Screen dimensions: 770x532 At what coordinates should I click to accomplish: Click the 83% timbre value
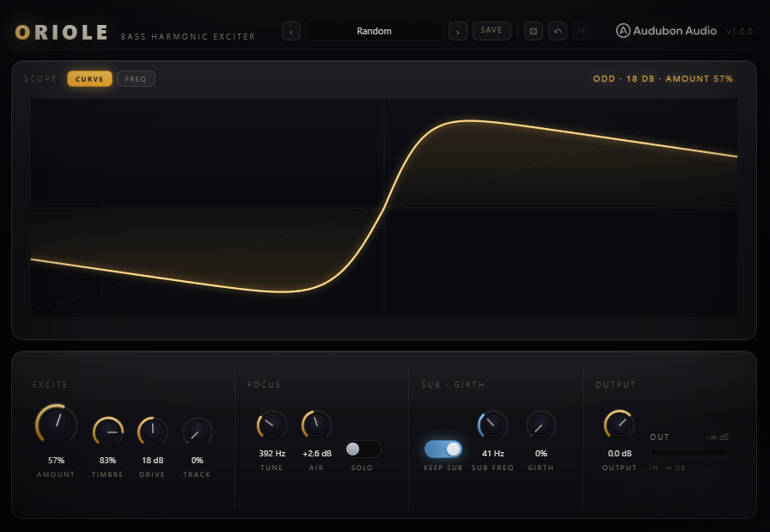click(107, 461)
